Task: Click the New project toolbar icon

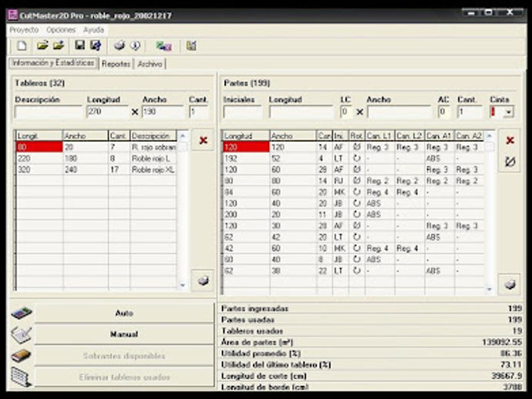Action: click(x=22, y=45)
